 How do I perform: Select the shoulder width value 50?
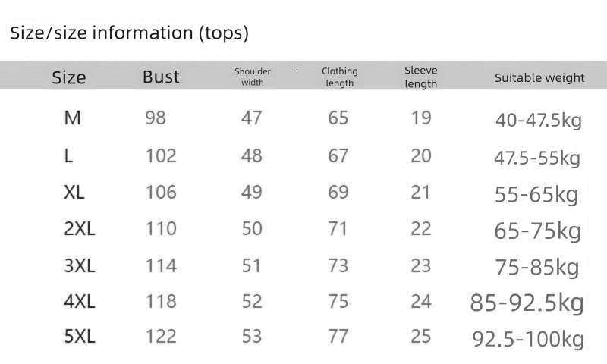click(x=252, y=229)
